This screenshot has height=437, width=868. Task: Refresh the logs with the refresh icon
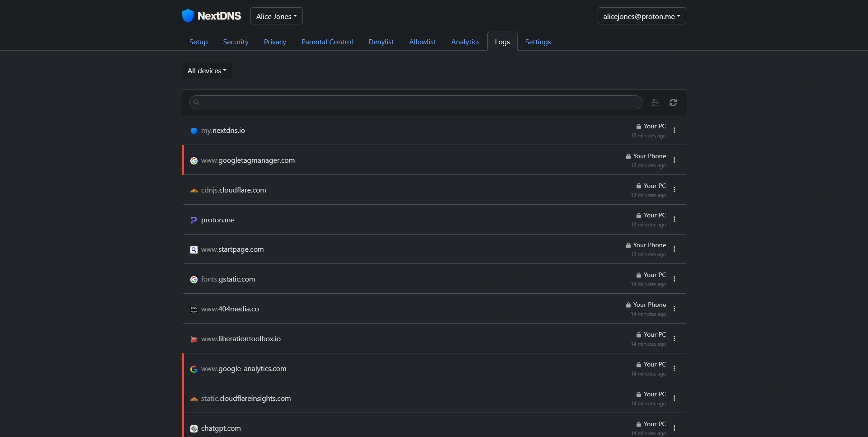tap(673, 103)
